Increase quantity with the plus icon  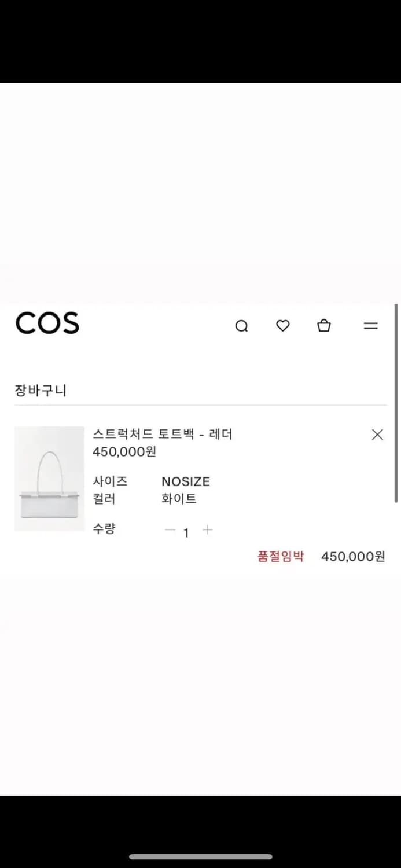pyautogui.click(x=207, y=530)
